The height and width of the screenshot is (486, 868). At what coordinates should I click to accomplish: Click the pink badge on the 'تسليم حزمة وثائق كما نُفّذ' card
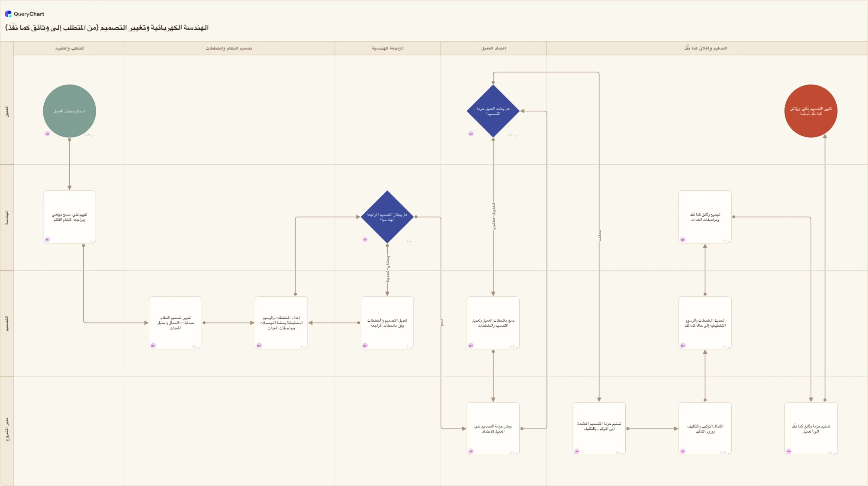tap(789, 451)
